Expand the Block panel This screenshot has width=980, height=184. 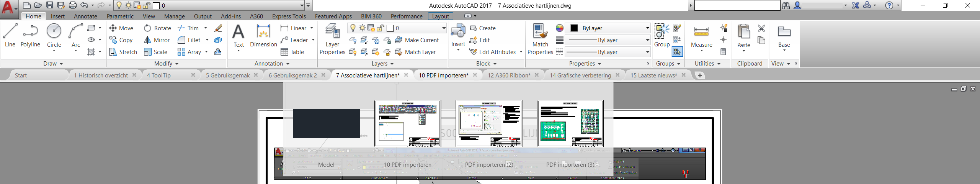click(x=487, y=64)
